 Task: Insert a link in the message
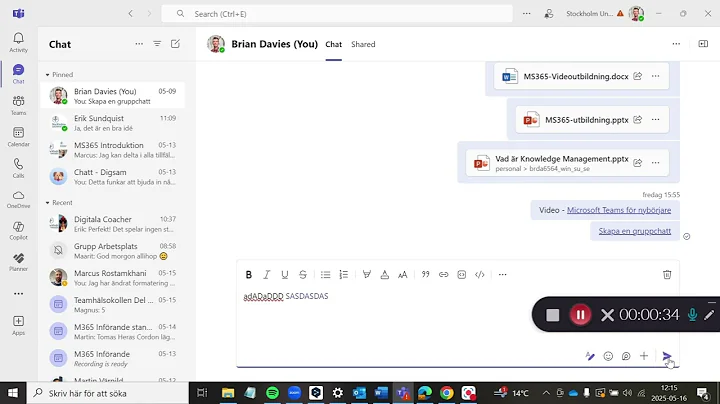(x=444, y=275)
